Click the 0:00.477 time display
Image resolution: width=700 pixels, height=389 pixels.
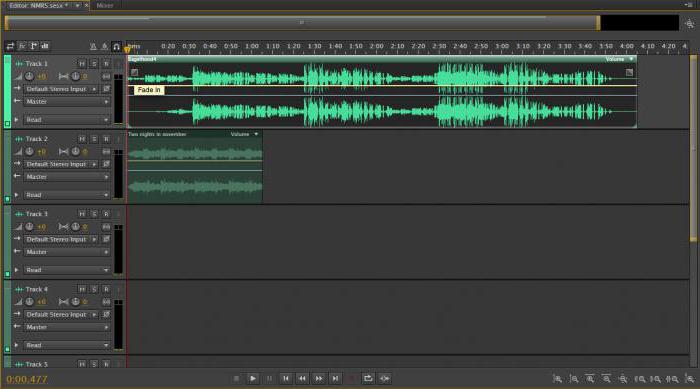coord(27,380)
